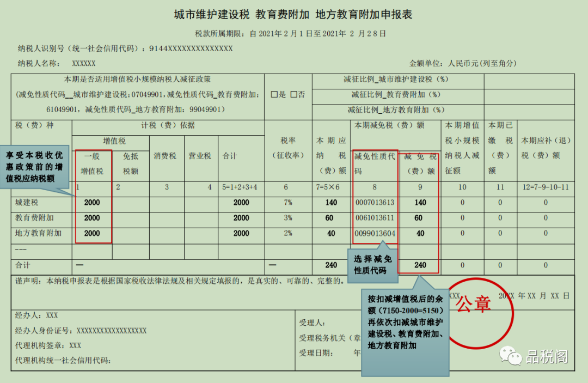
Task: Select the 240 total under 本期应纳税额
Action: 331,265
